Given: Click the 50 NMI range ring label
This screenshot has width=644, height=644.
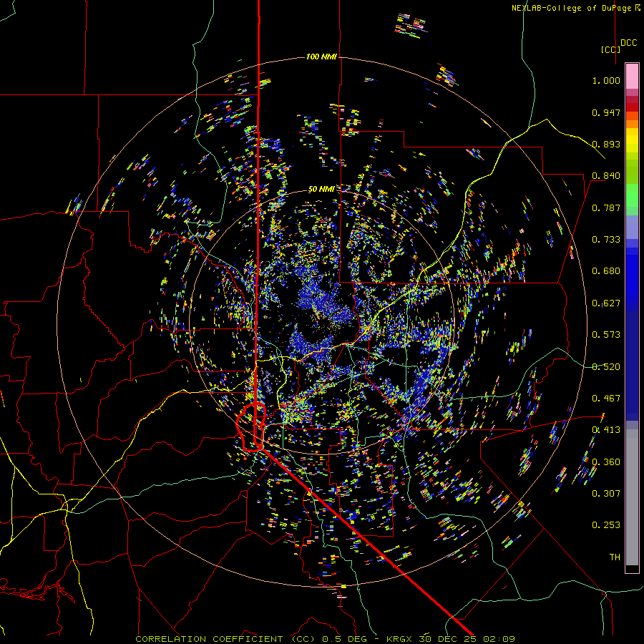Looking at the screenshot, I should (321, 189).
